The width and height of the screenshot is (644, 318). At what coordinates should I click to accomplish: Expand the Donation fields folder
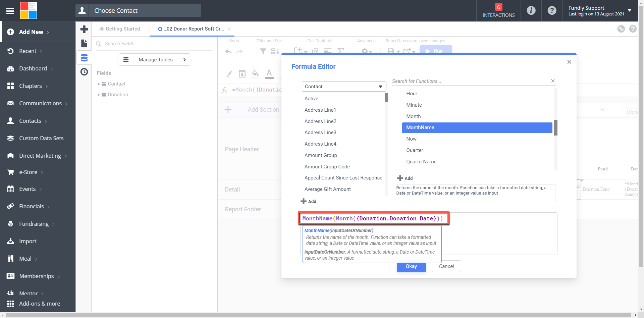[x=99, y=95]
